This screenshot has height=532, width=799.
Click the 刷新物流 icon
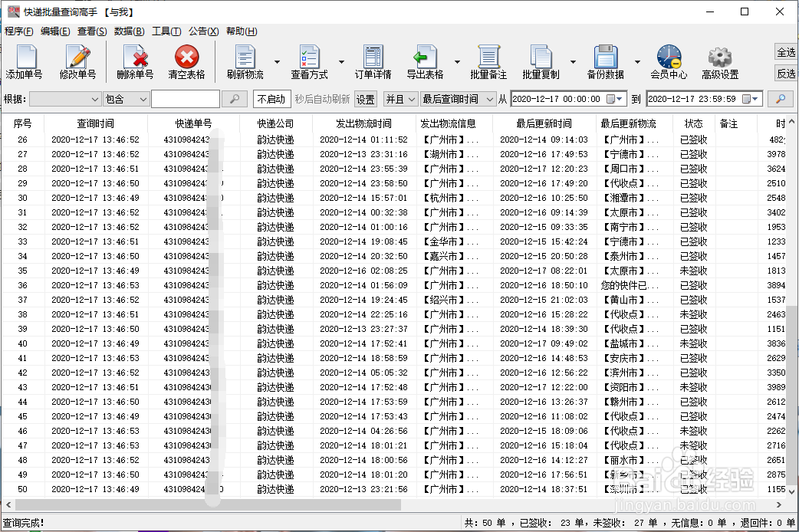pyautogui.click(x=245, y=61)
